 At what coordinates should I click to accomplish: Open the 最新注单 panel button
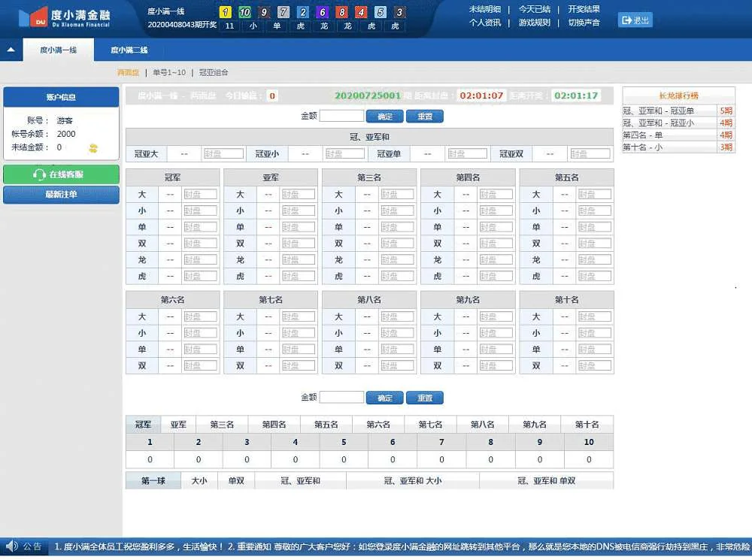(x=61, y=195)
